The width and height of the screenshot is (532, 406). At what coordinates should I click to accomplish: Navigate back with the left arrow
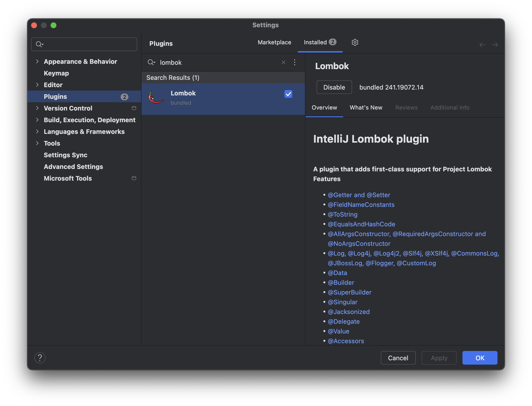click(482, 45)
